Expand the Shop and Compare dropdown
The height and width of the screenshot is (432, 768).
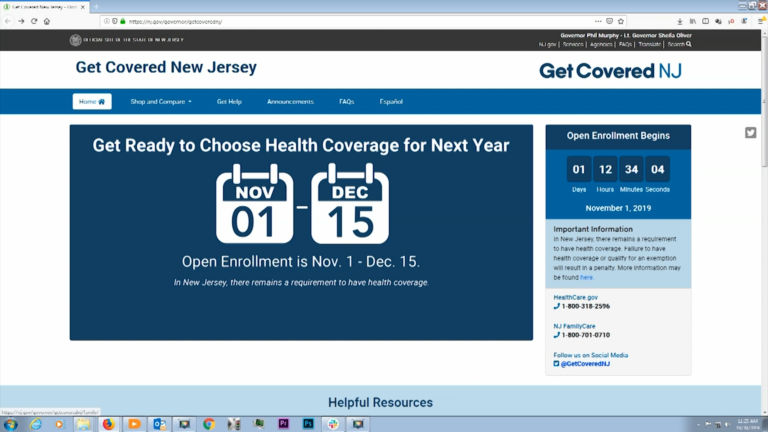pos(161,101)
